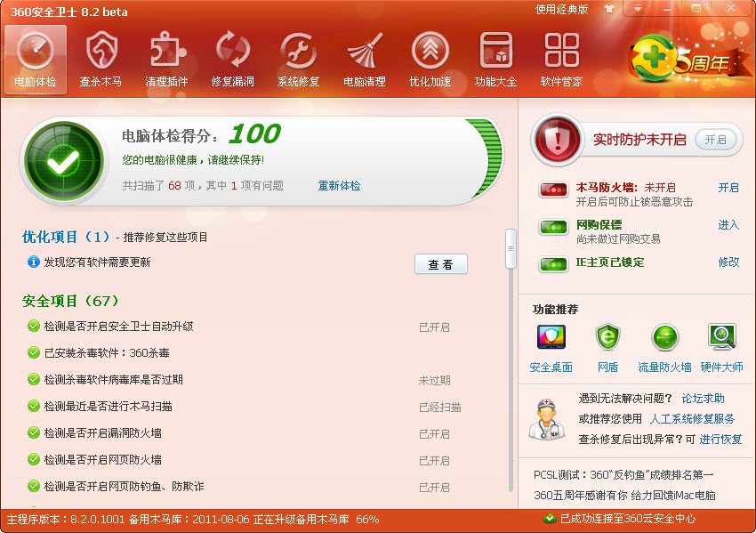Click 主程序版本：8.2.0.1001 in status bar
This screenshot has width=756, height=533.
click(x=66, y=520)
